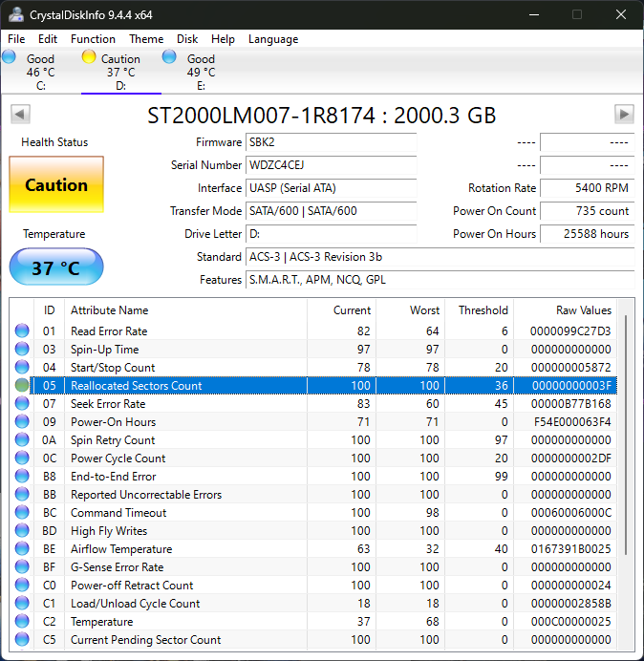
Task: Click the yellow Caution orb for drive D:
Action: (89, 57)
